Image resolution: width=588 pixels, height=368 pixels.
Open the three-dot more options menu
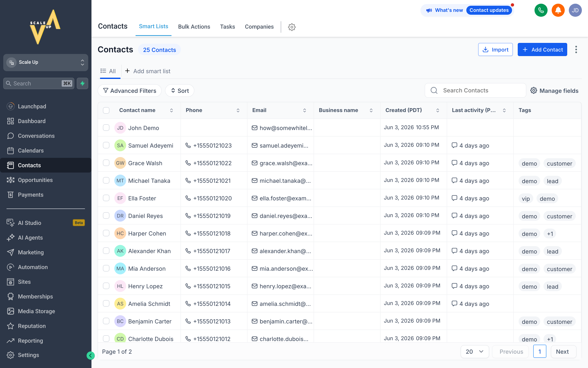[576, 49]
